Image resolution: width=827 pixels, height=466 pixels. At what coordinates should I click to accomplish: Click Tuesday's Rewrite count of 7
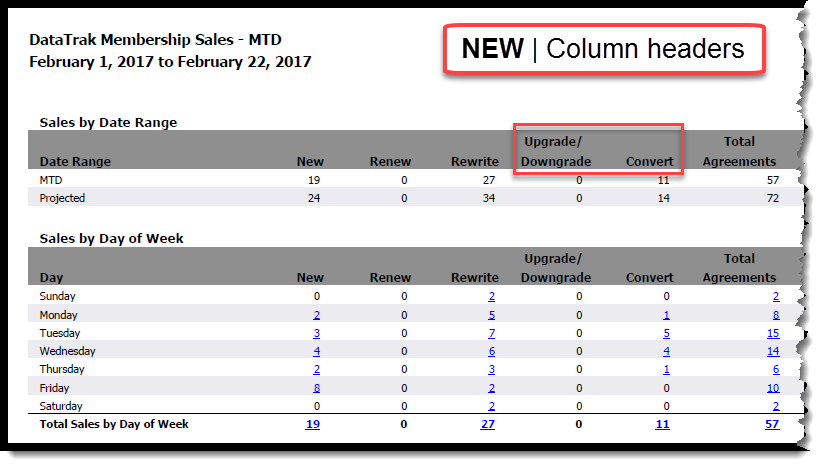click(x=491, y=333)
